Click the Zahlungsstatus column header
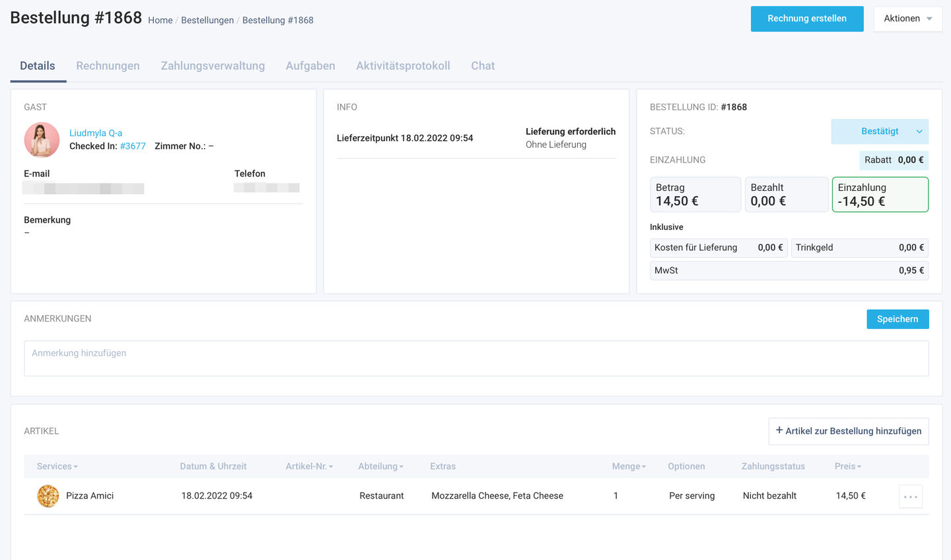Image resolution: width=951 pixels, height=560 pixels. (x=773, y=466)
